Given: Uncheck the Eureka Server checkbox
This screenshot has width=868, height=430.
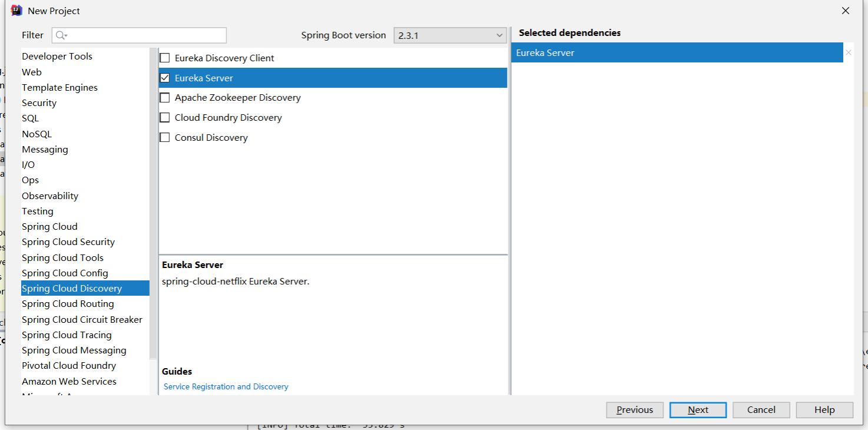Looking at the screenshot, I should click(165, 78).
